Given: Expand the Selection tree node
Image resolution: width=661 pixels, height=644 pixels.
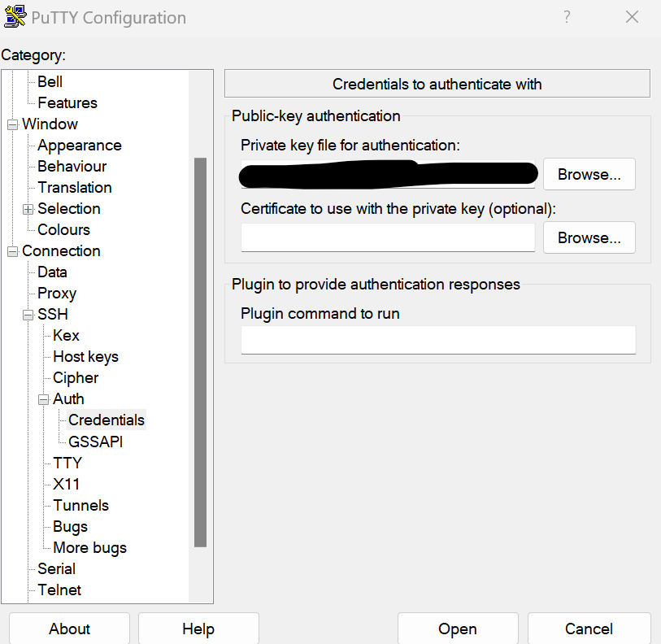Looking at the screenshot, I should [28, 209].
